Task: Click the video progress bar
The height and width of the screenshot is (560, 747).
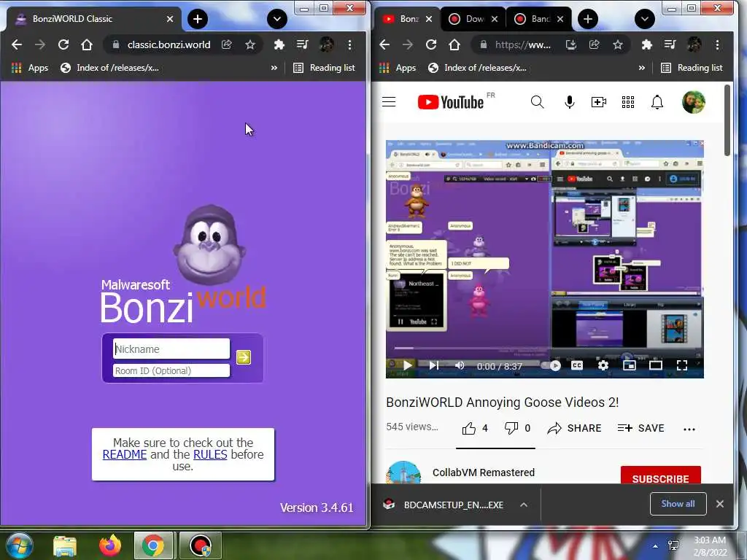Action: [x=544, y=348]
